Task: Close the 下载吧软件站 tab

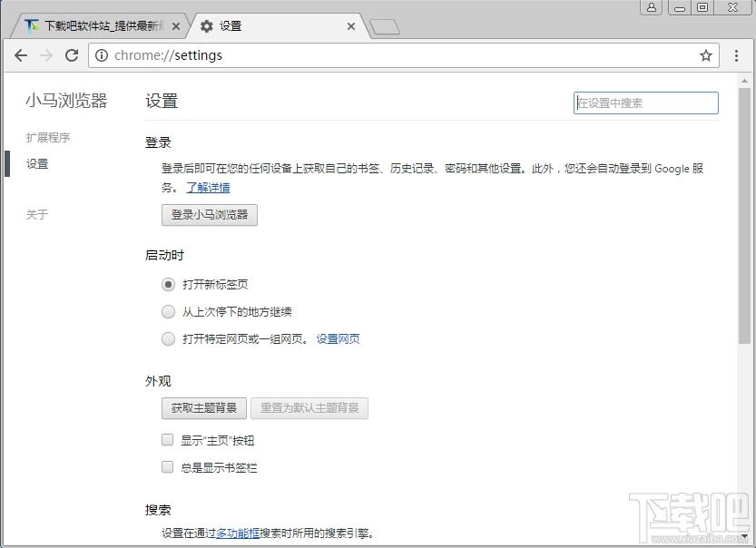Action: [x=176, y=26]
